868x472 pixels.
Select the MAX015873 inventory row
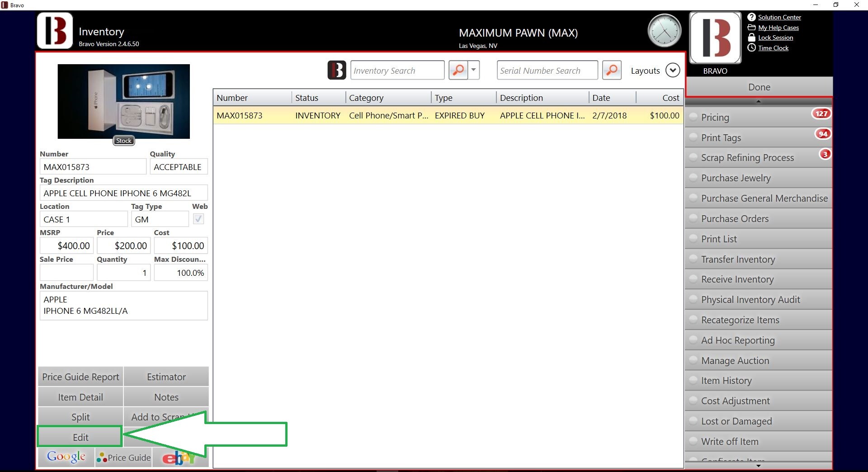point(448,115)
